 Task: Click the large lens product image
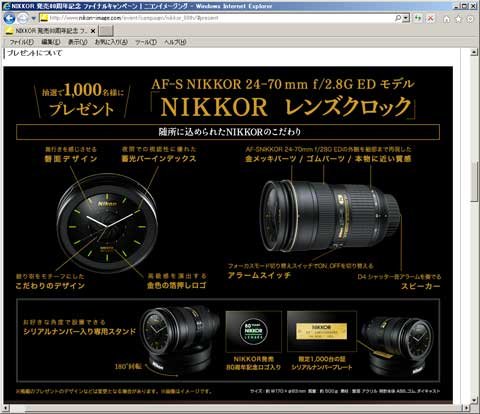330,217
